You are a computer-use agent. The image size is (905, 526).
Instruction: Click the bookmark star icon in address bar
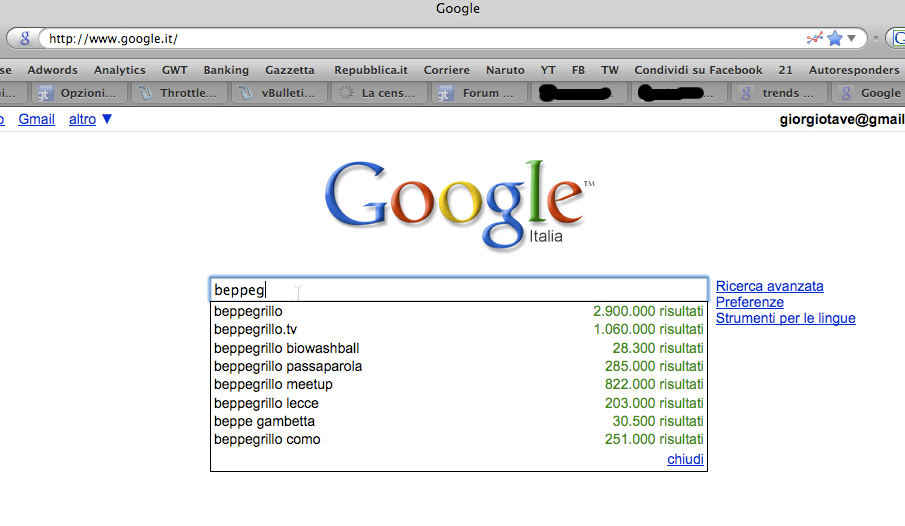[x=835, y=39]
